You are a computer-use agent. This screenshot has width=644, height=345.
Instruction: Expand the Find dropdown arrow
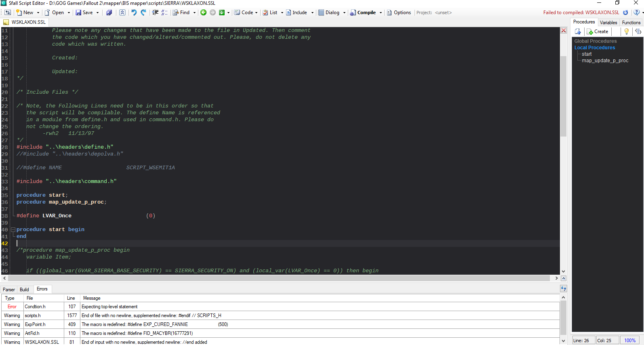click(194, 13)
